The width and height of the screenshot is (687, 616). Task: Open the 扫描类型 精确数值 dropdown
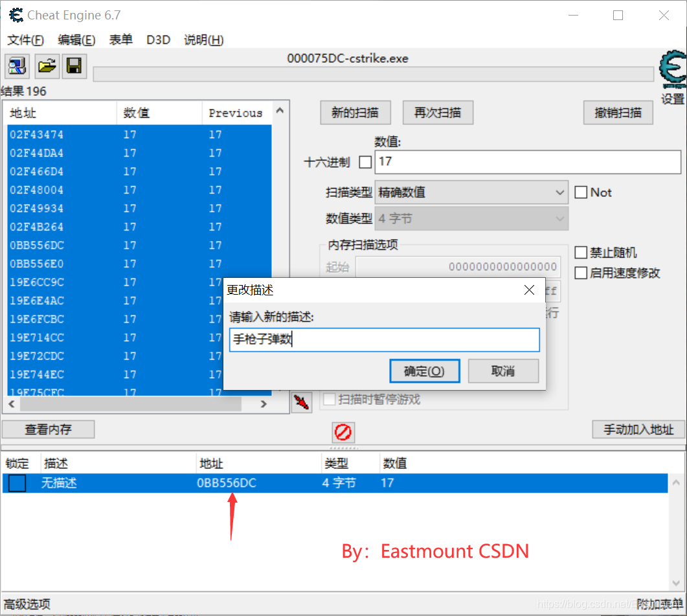pyautogui.click(x=471, y=192)
